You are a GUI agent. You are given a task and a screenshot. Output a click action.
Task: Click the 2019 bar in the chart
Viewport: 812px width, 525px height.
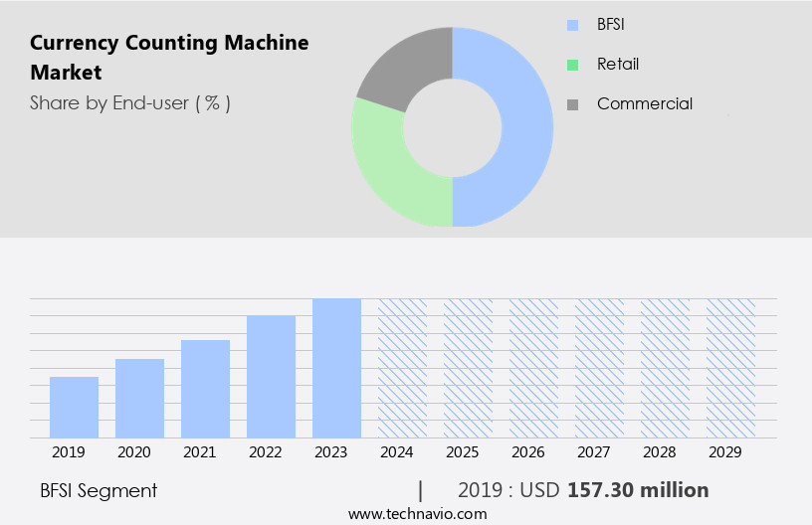tap(74, 408)
